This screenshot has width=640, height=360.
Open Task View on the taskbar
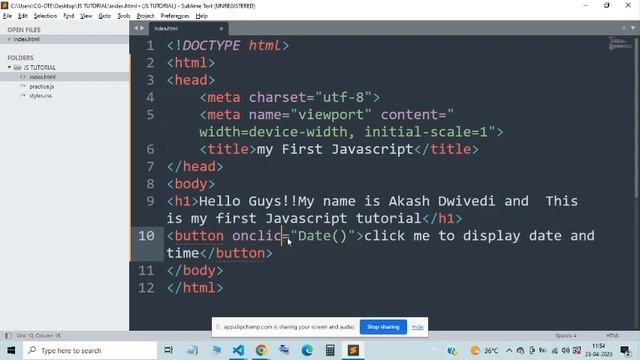point(168,351)
